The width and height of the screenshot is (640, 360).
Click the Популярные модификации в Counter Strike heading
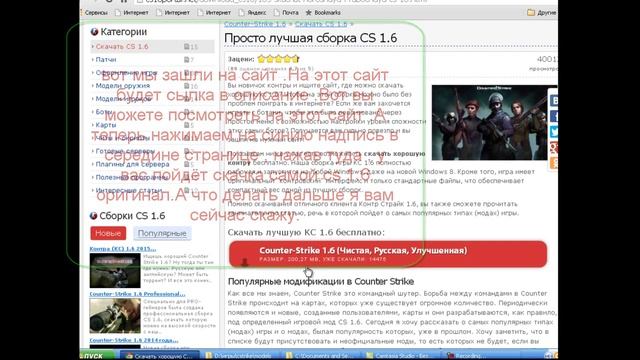click(321, 281)
